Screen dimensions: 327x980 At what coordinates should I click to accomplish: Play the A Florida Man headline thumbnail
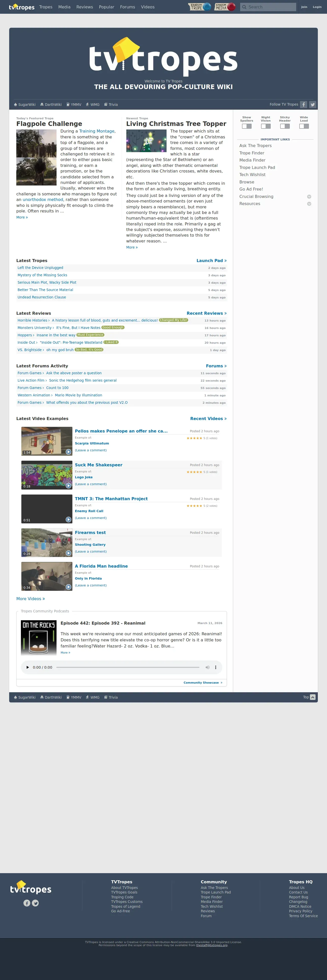(47, 576)
